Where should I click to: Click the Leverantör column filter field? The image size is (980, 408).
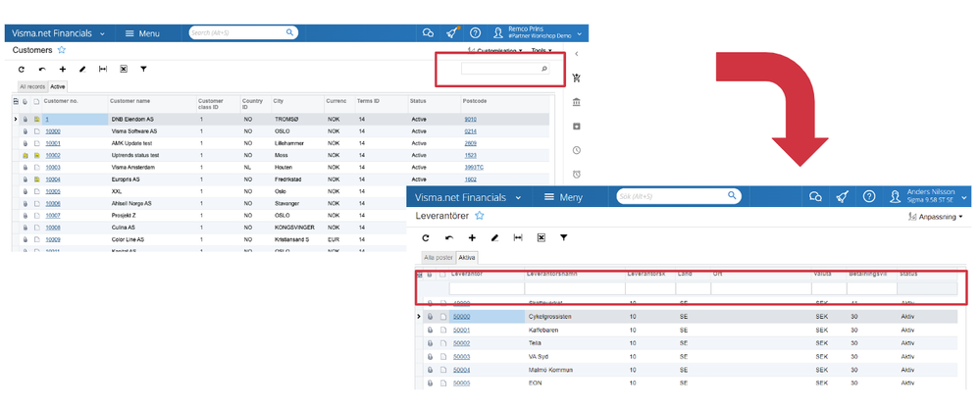coord(487,288)
